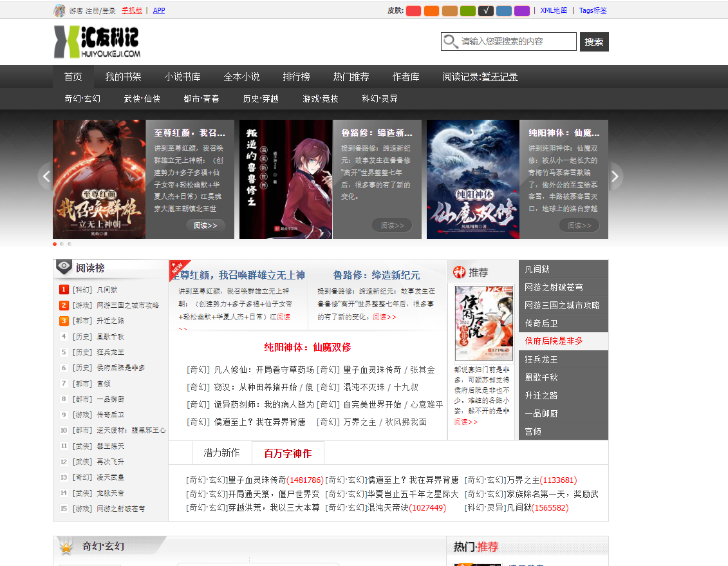Click the 汇友科记 site logo
The width and height of the screenshot is (728, 566).
coord(97,42)
